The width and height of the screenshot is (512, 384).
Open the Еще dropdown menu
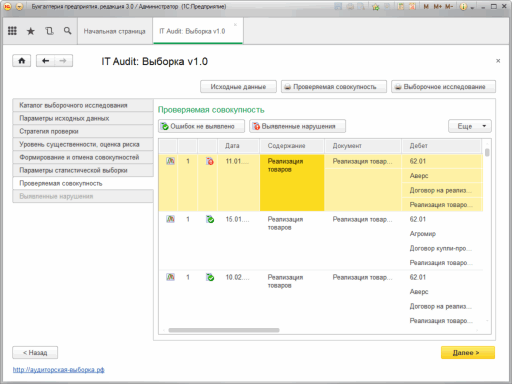coord(470,126)
